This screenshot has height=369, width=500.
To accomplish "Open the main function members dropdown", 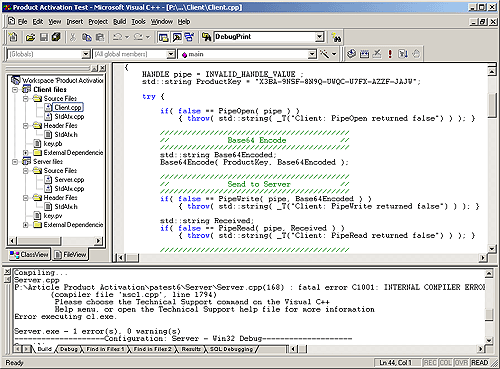I will pos(312,54).
